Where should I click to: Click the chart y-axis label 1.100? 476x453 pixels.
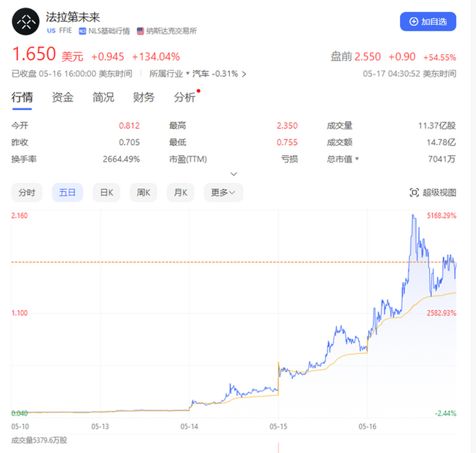click(x=19, y=313)
